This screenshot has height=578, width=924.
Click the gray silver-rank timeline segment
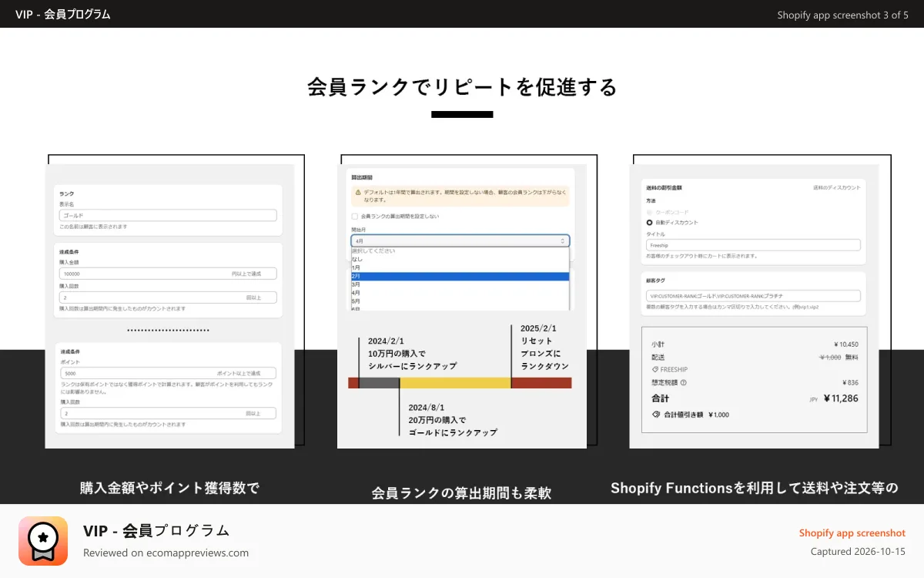[x=379, y=382]
